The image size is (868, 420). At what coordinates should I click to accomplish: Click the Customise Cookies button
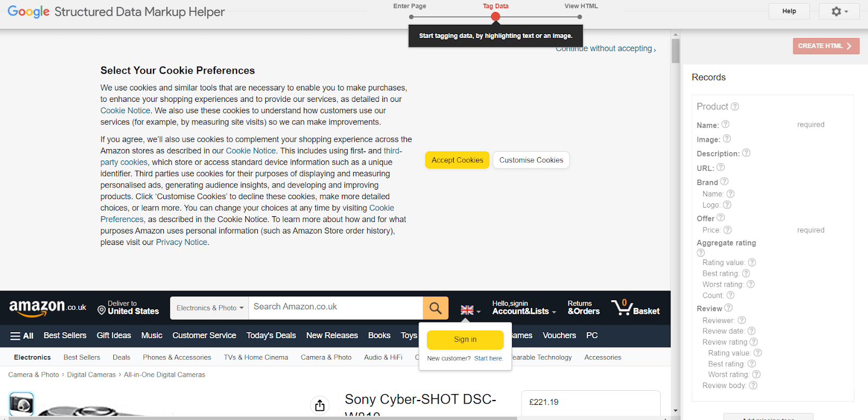tap(531, 160)
